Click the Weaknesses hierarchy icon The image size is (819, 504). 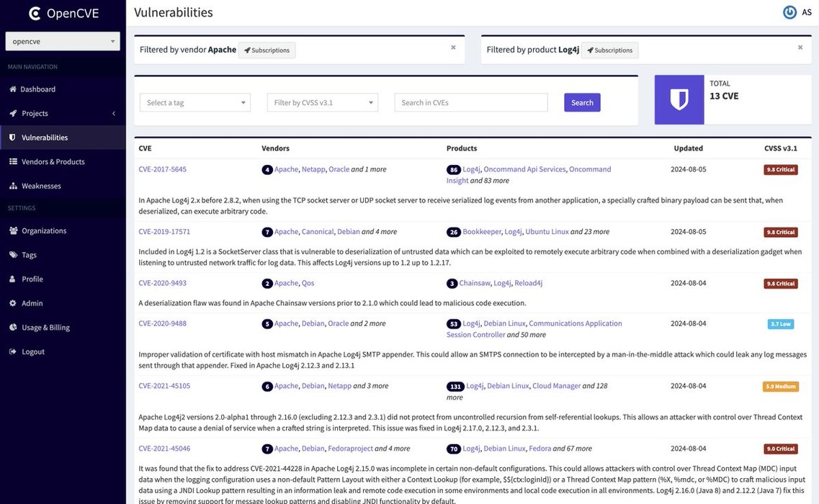13,186
